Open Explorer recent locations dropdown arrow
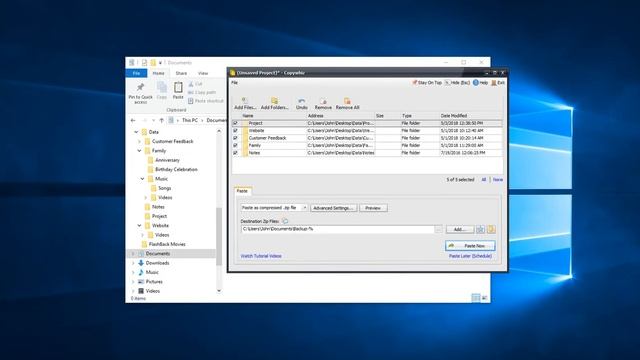 click(x=153, y=120)
